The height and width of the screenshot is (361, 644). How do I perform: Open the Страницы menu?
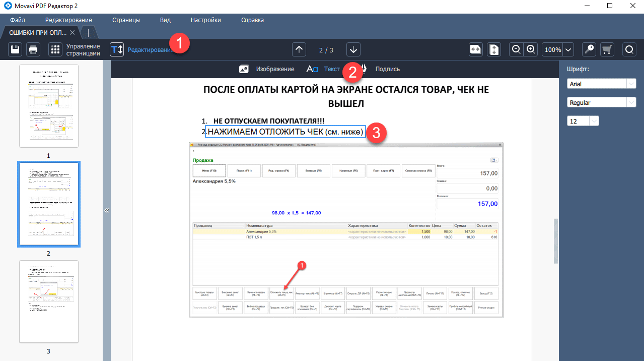pos(126,20)
